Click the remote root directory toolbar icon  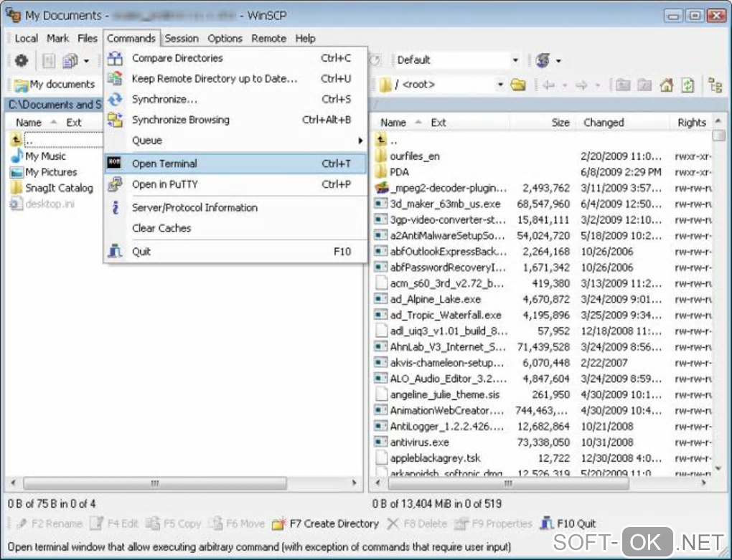tap(644, 85)
